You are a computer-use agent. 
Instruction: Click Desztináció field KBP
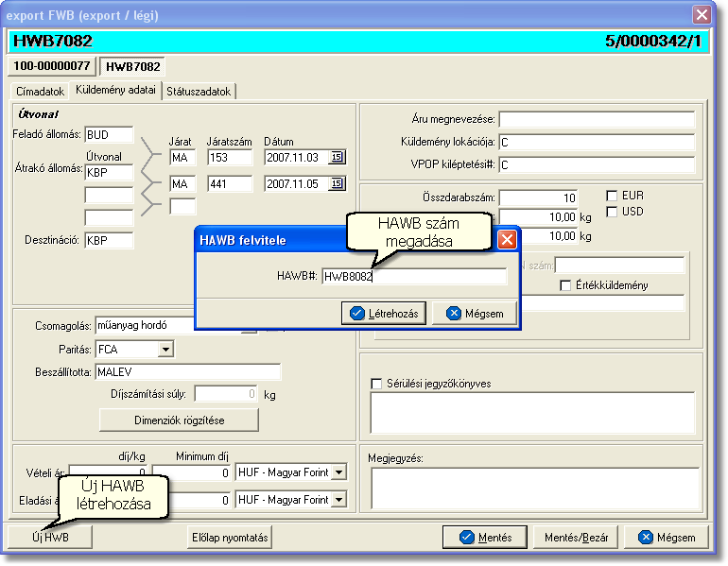pyautogui.click(x=109, y=240)
